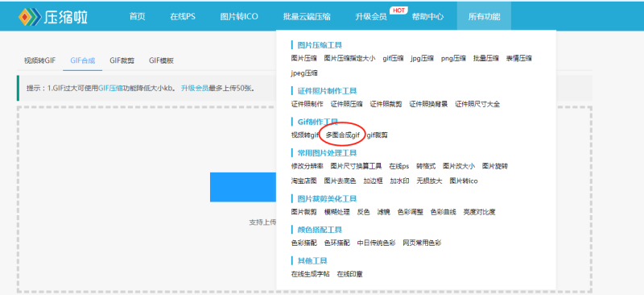The width and height of the screenshot is (644, 295).
Task: Select 视频转gif in the dropdown panel
Action: [x=305, y=135]
